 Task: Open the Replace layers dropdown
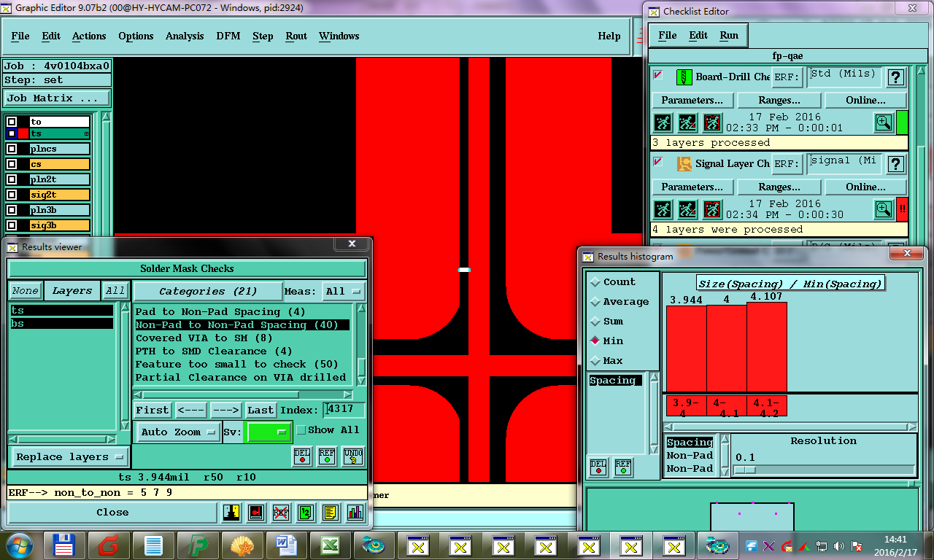coord(69,457)
